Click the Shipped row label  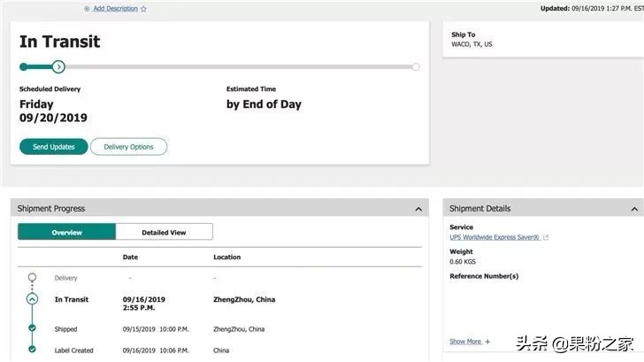pyautogui.click(x=65, y=329)
